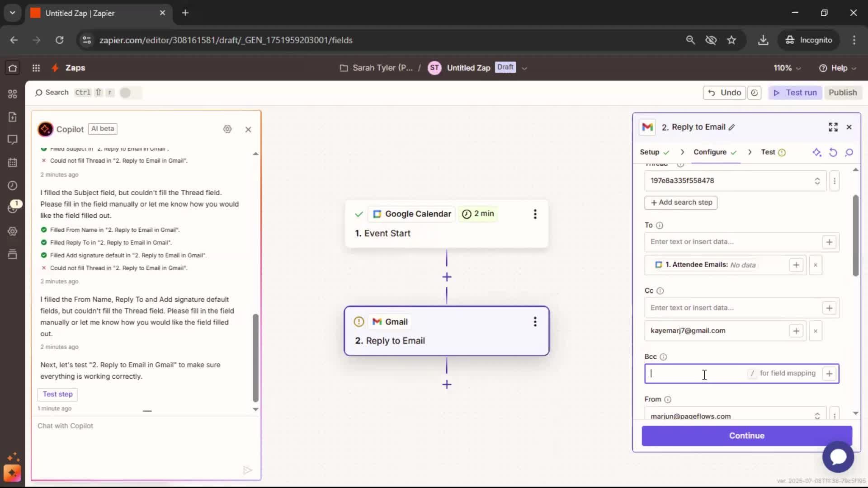Open Copilot settings gear
Viewport: 868px width, 488px height.
pyautogui.click(x=227, y=129)
